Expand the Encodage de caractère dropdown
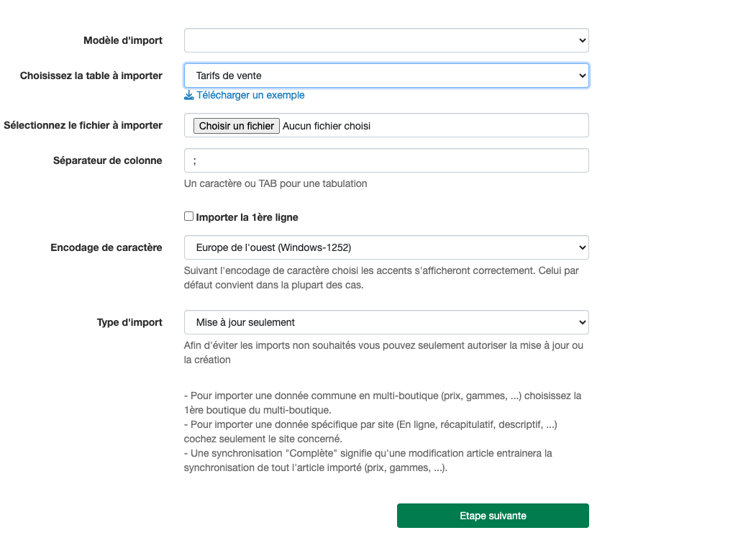The height and width of the screenshot is (543, 756). click(386, 247)
